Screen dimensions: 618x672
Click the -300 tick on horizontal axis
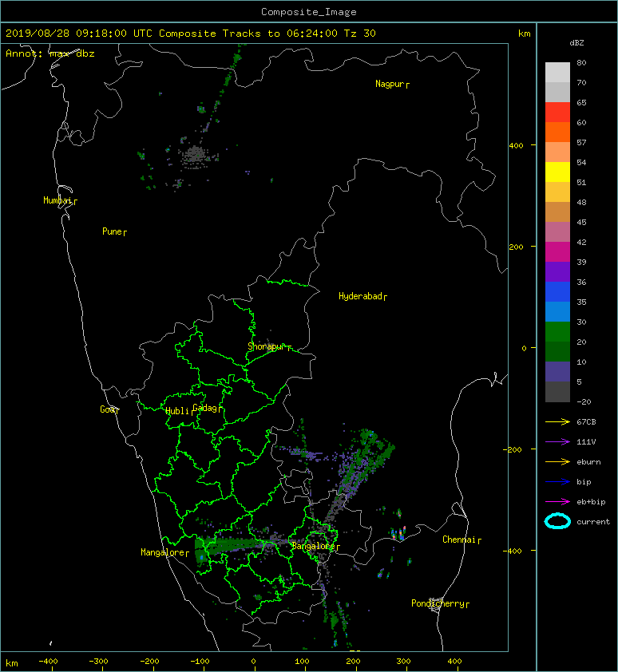pyautogui.click(x=98, y=662)
